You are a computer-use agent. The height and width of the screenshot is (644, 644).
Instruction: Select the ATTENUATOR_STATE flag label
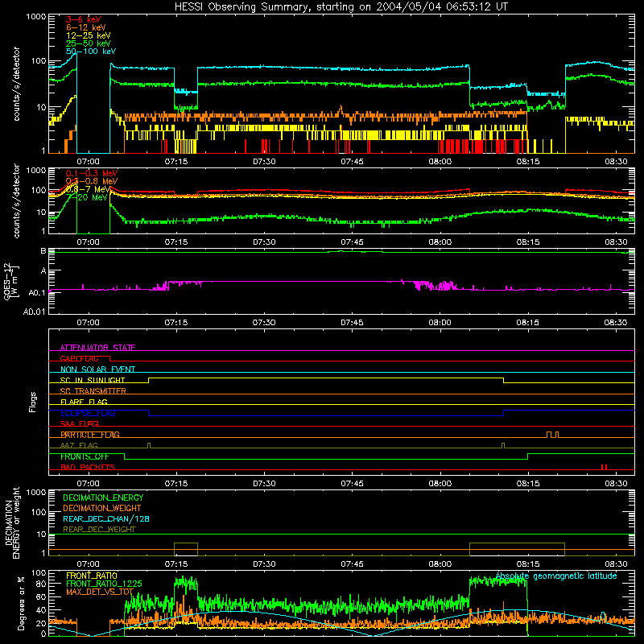[x=97, y=348]
